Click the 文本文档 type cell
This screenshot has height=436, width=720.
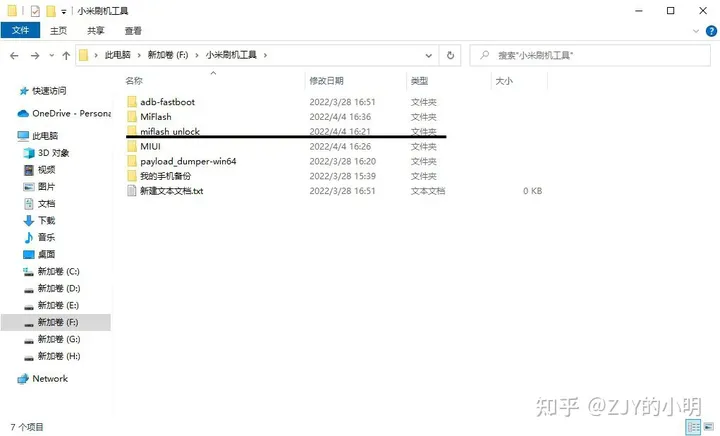(x=428, y=191)
